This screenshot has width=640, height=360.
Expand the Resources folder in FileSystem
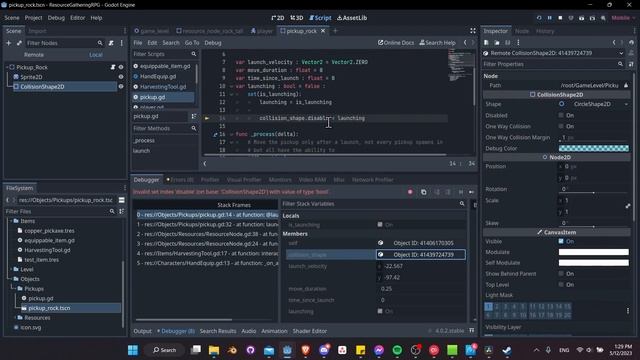click(16, 318)
